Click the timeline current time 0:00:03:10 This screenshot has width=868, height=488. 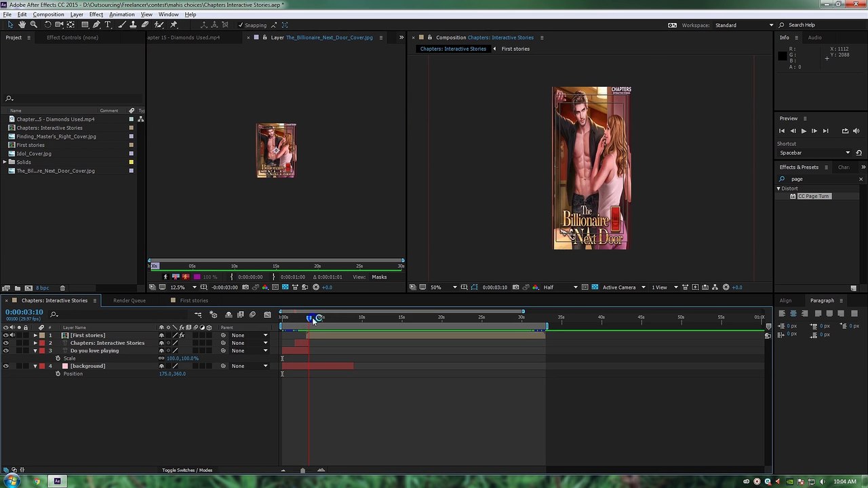pos(24,312)
